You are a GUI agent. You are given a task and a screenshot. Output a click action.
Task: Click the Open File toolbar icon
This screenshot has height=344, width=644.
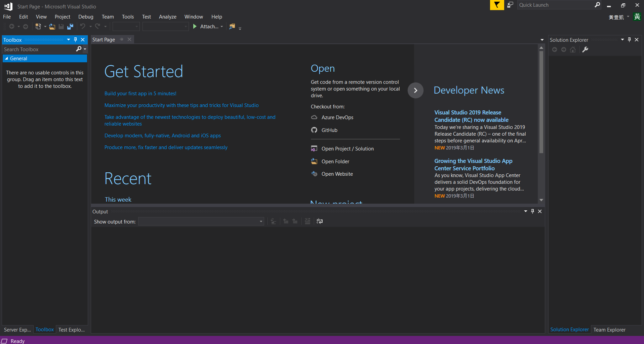pos(52,27)
